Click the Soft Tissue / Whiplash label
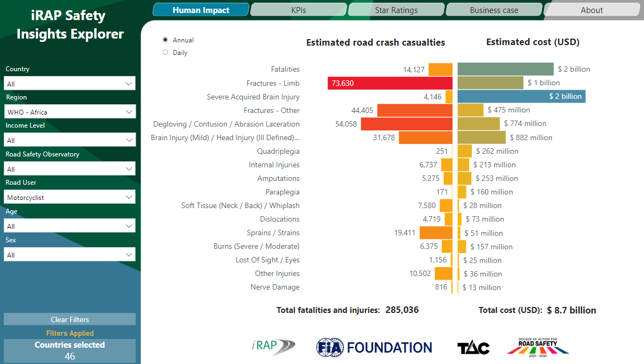 click(240, 205)
